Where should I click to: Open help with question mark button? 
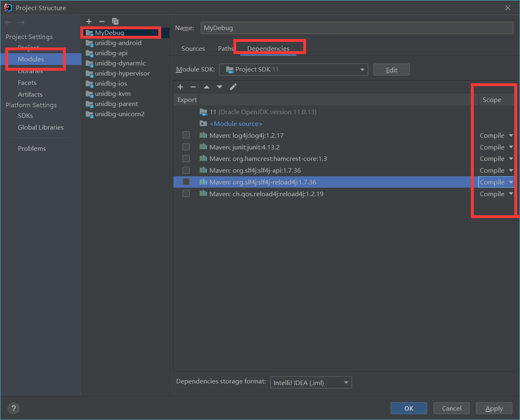pos(13,408)
